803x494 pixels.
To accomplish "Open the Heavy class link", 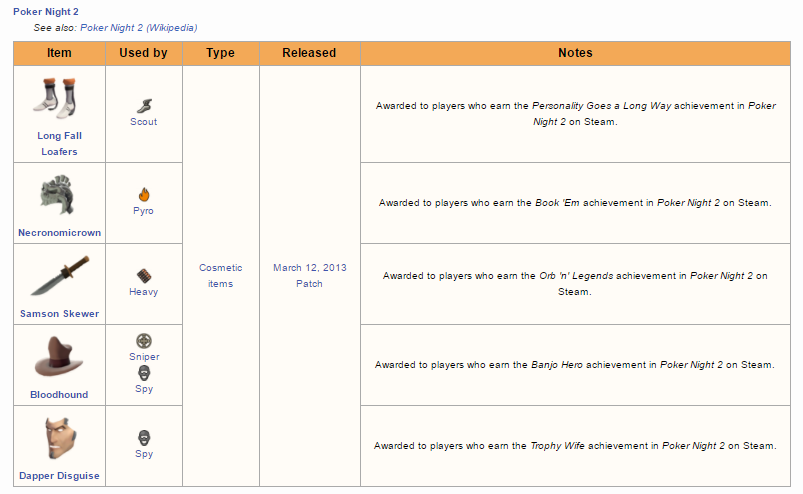I will point(143,292).
